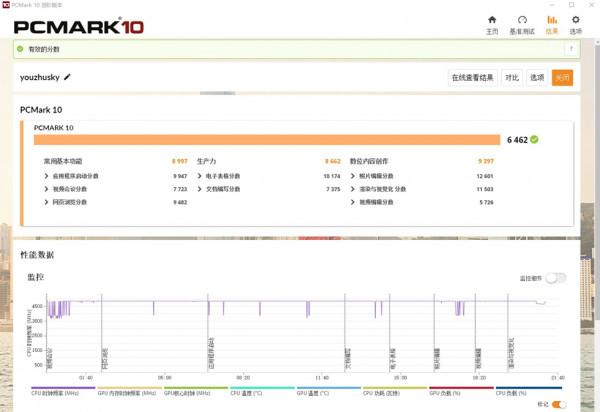Click the Video Editing (视频编辑) timeline marker
Image resolution: width=600 pixels, height=412 pixels.
point(478,359)
